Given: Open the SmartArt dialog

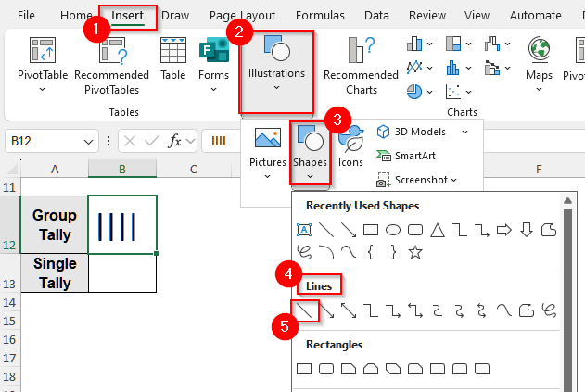Looking at the screenshot, I should pos(406,156).
